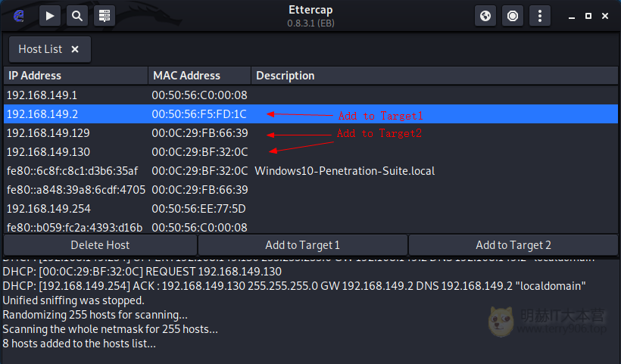
Task: Click the Ettercap logo icon
Action: pyautogui.click(x=19, y=16)
